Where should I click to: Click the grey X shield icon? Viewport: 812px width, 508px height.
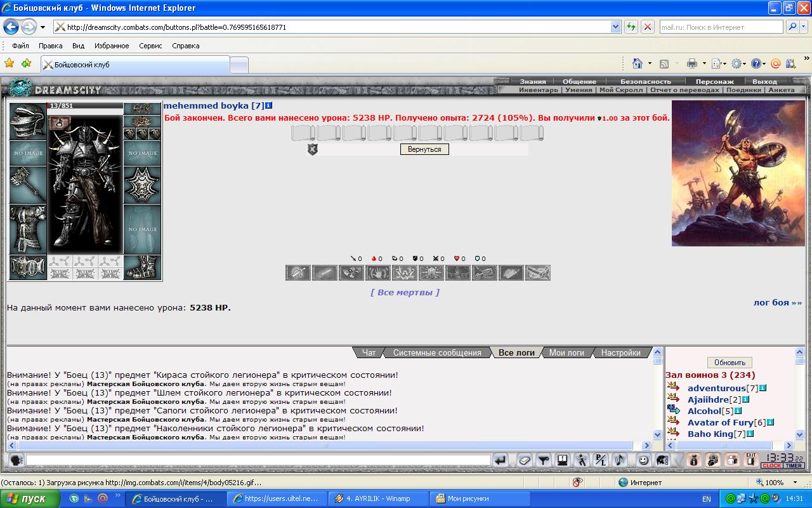click(312, 149)
